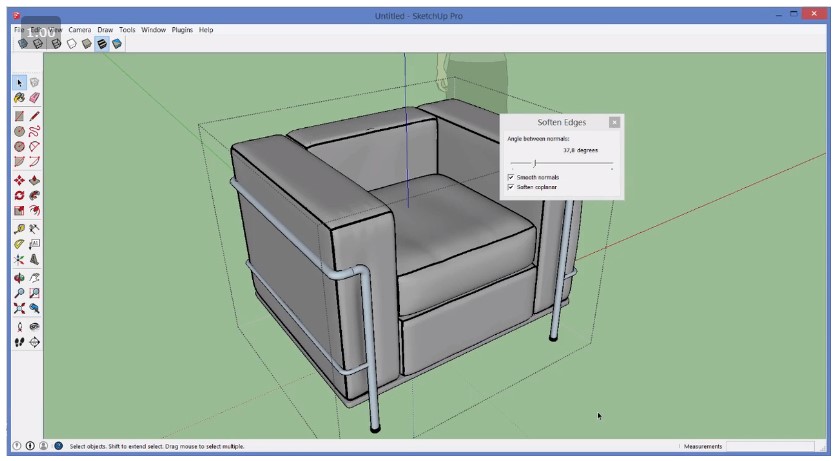Open the Plugins menu
837x461 pixels.
[x=182, y=30]
